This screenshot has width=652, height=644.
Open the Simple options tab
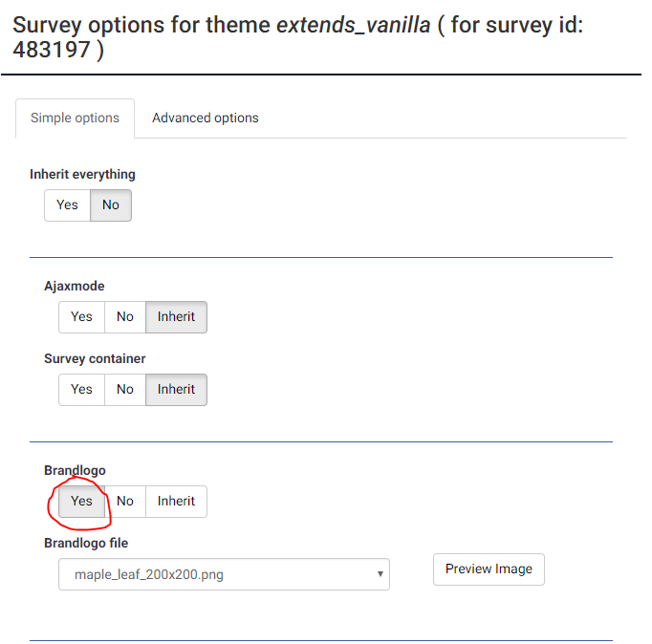click(75, 118)
